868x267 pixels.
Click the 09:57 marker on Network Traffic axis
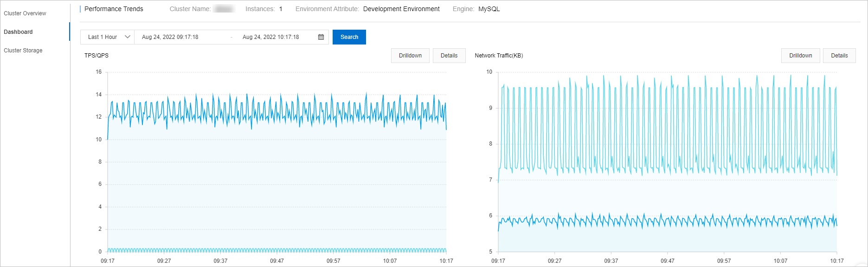[724, 261]
